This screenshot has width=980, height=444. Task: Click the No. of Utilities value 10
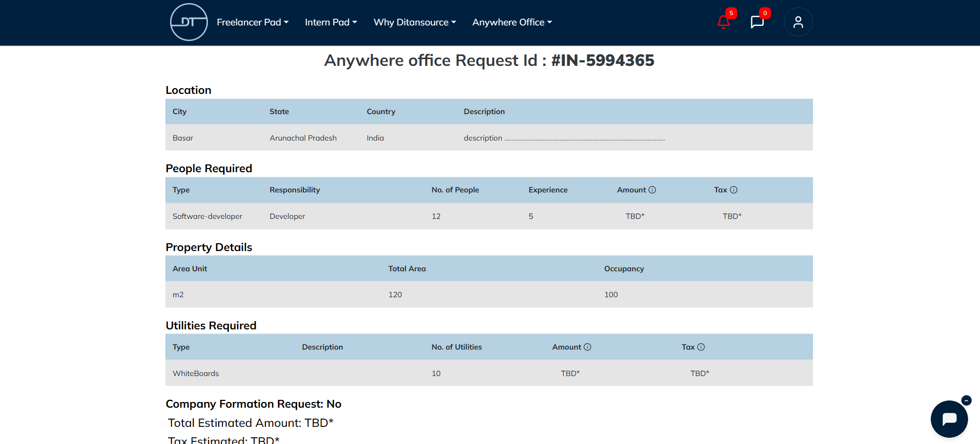click(436, 373)
